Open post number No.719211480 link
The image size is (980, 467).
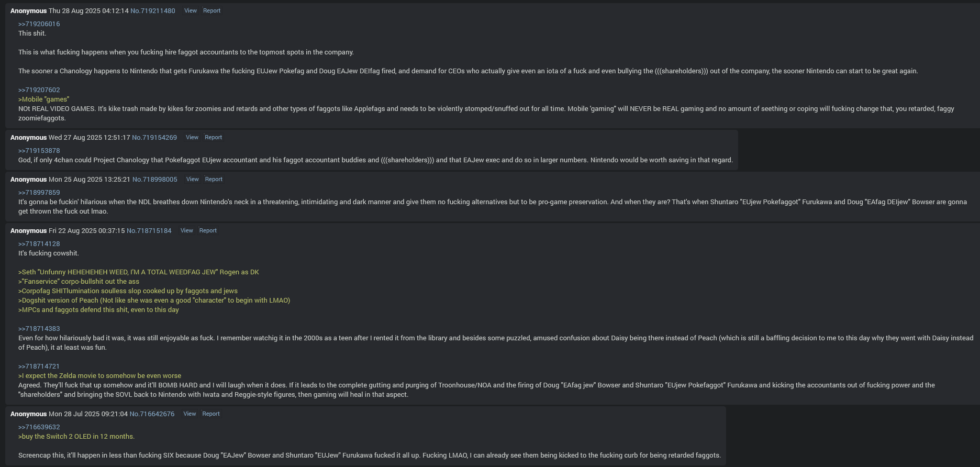click(152, 10)
